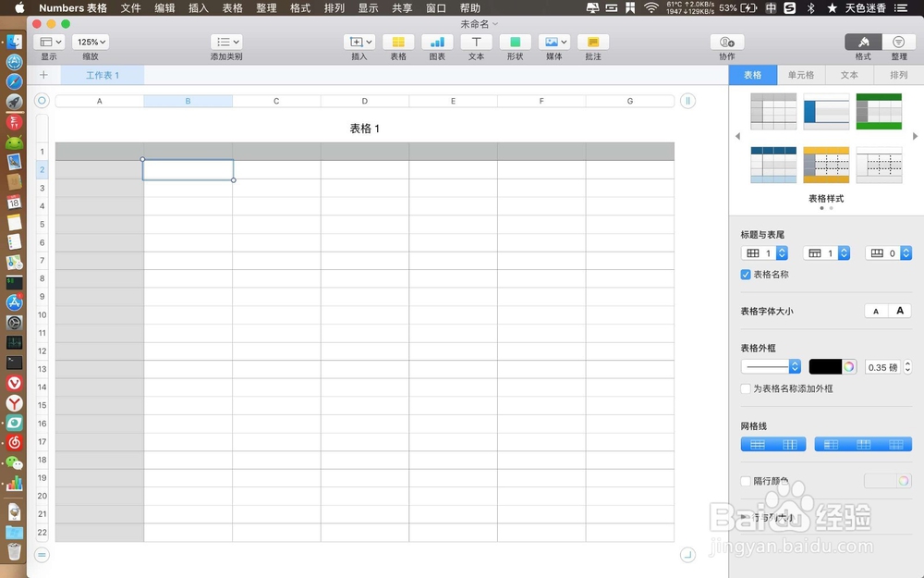Insert a text box via the 文本 icon
The height and width of the screenshot is (578, 924).
pyautogui.click(x=476, y=42)
